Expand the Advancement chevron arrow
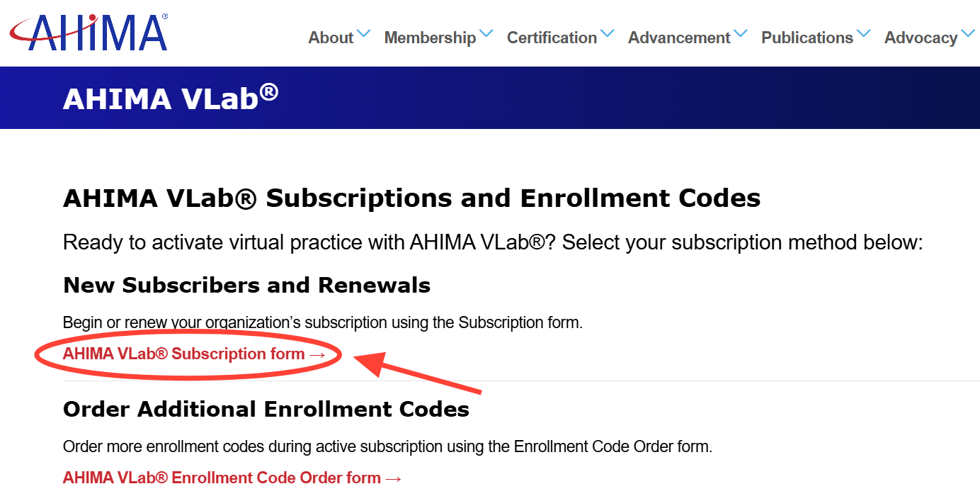The width and height of the screenshot is (980, 501). [741, 34]
